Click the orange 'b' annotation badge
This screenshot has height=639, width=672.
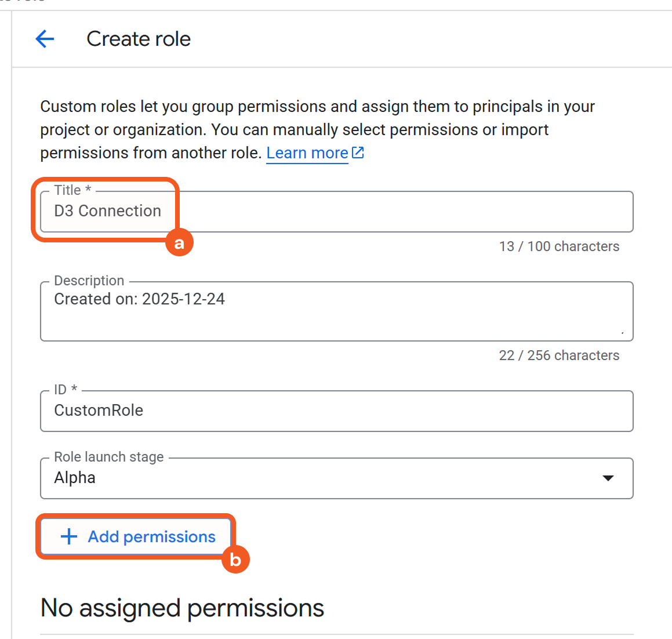tap(235, 560)
